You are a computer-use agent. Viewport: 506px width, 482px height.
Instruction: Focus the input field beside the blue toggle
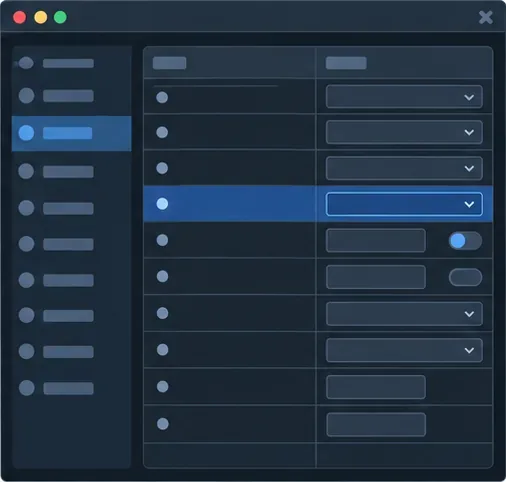coord(376,240)
